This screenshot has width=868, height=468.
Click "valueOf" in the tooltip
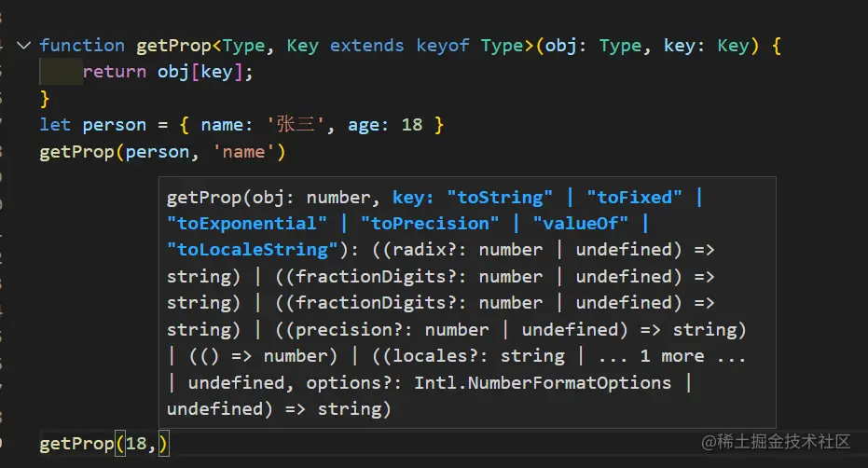coord(580,223)
